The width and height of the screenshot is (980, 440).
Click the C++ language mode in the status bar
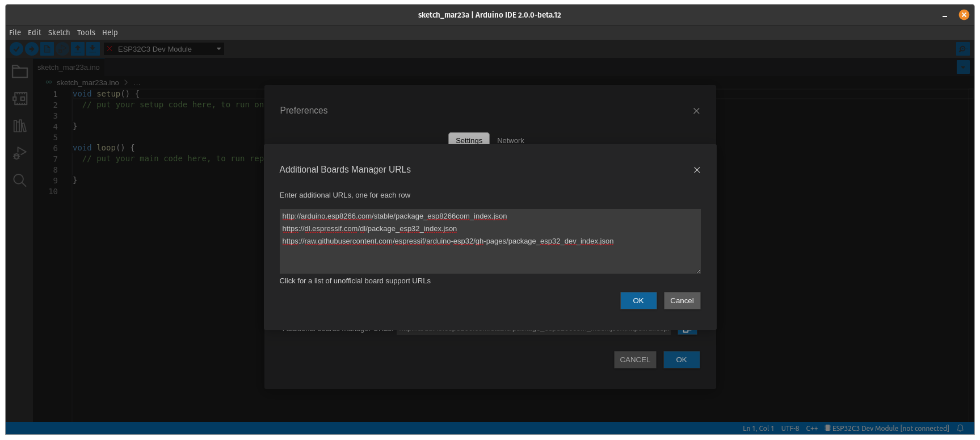click(812, 428)
